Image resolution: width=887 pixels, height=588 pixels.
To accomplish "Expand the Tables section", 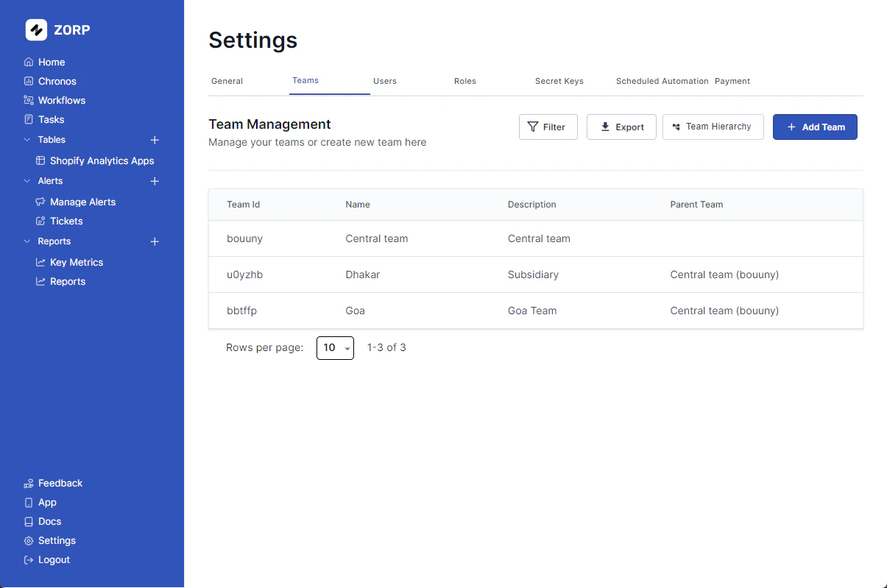I will (x=155, y=139).
